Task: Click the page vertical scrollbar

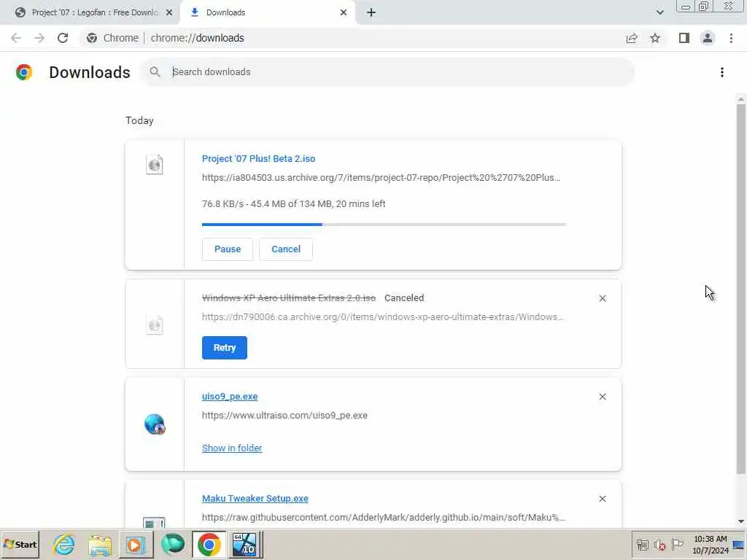Action: [x=741, y=289]
